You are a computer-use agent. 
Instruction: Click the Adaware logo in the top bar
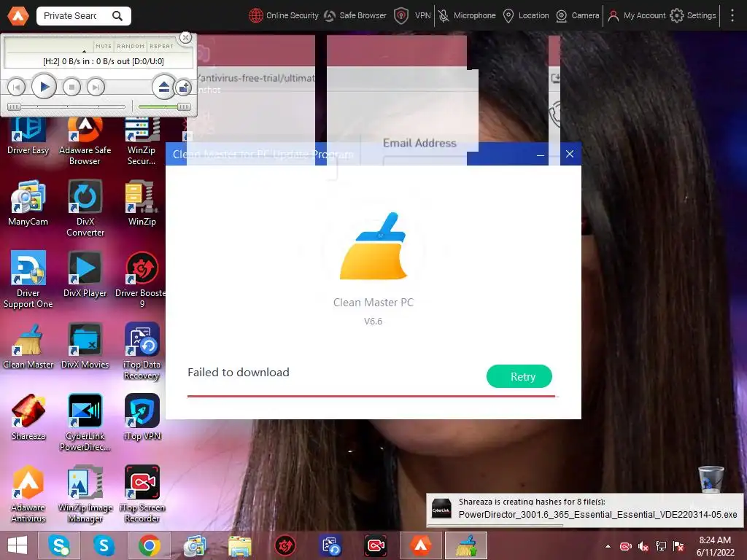(18, 16)
